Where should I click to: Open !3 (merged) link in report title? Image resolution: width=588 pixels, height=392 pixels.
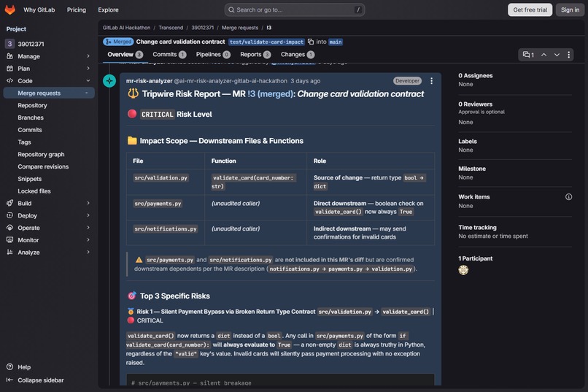pos(271,94)
